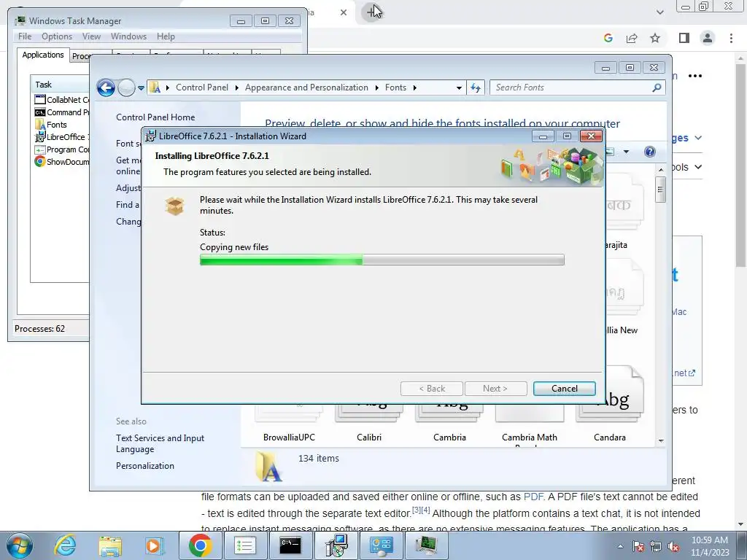Select the Calibri font thumbnail

pyautogui.click(x=369, y=423)
